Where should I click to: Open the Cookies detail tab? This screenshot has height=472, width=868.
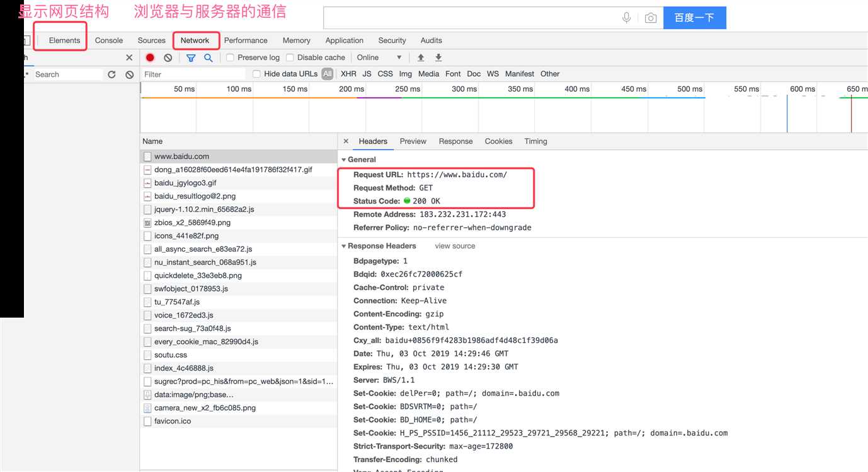pyautogui.click(x=498, y=141)
